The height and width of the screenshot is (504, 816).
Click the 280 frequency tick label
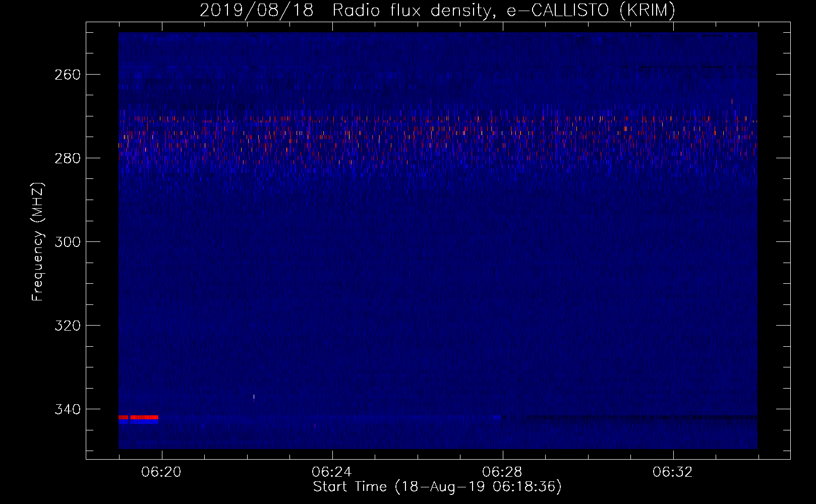coord(67,158)
